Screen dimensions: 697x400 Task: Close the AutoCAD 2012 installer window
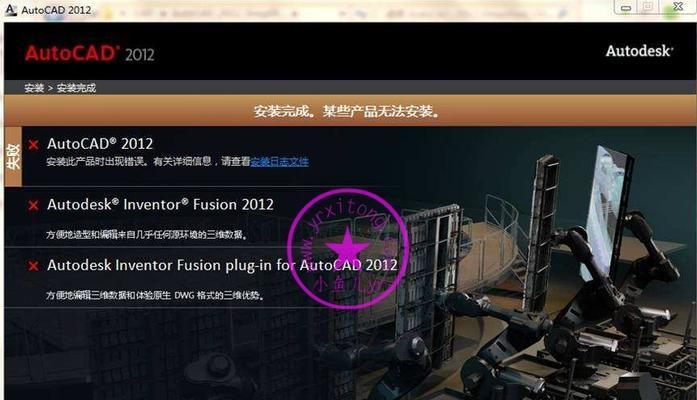[x=678, y=7]
